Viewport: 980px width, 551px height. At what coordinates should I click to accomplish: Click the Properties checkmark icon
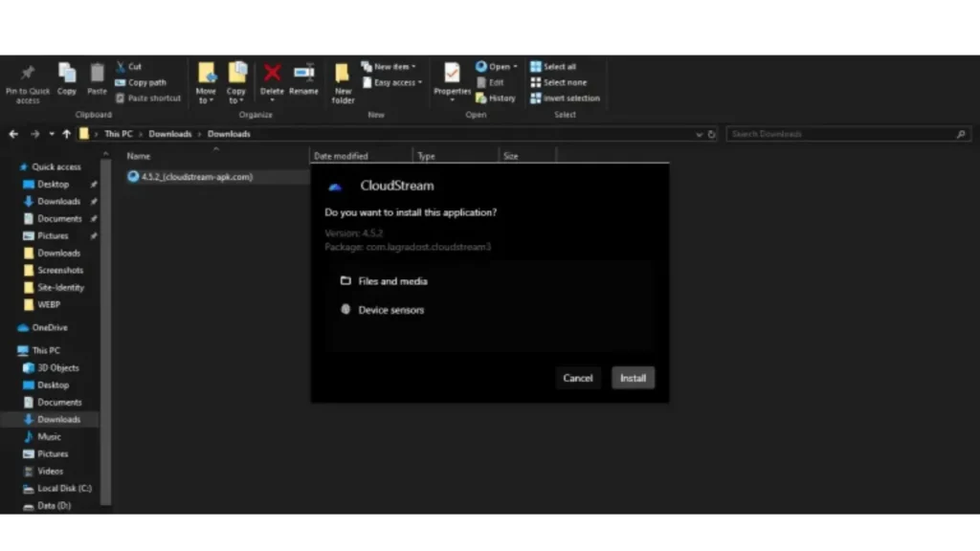point(452,73)
